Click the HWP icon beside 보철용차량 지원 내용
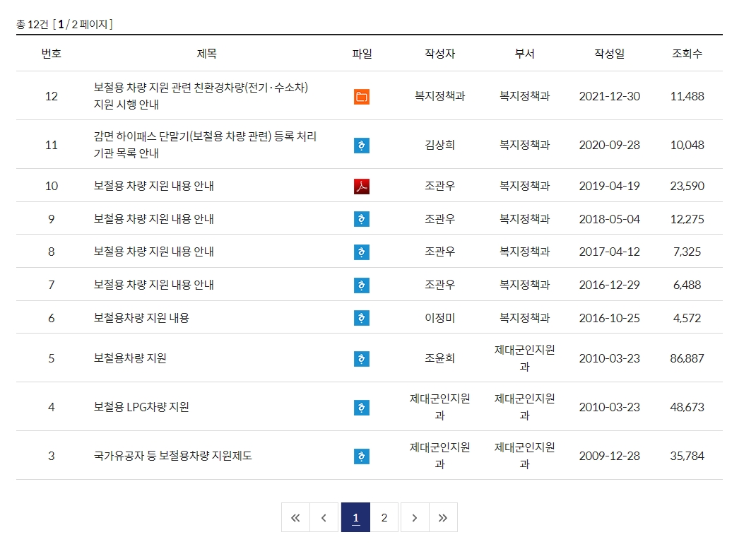This screenshot has width=756, height=554. tap(361, 317)
